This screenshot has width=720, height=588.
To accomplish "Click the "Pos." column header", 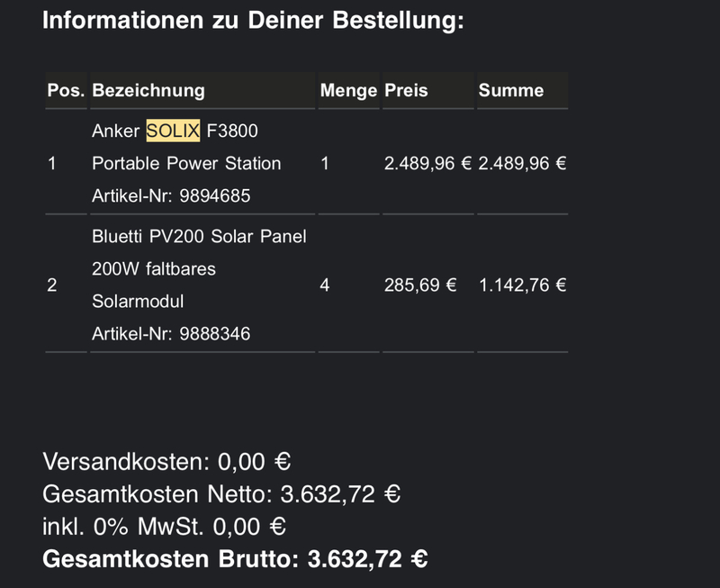I will [66, 90].
